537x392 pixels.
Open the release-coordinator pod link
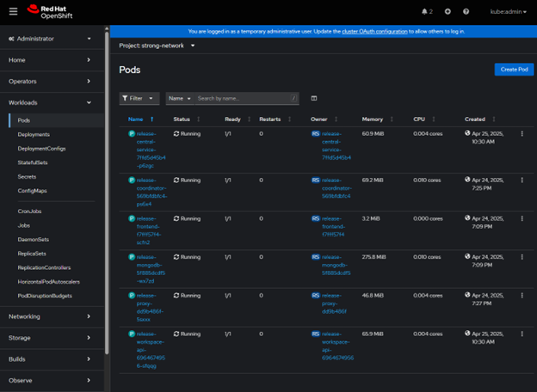click(151, 192)
